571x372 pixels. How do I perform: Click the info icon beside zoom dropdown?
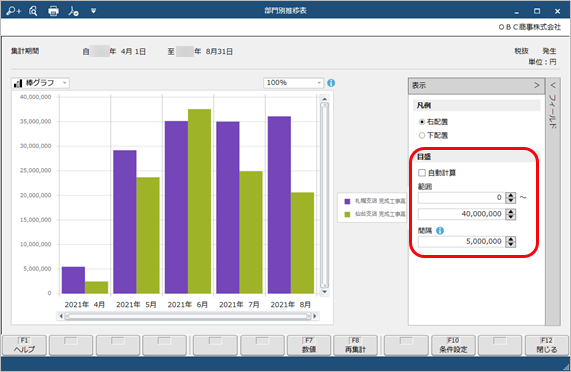[x=331, y=83]
